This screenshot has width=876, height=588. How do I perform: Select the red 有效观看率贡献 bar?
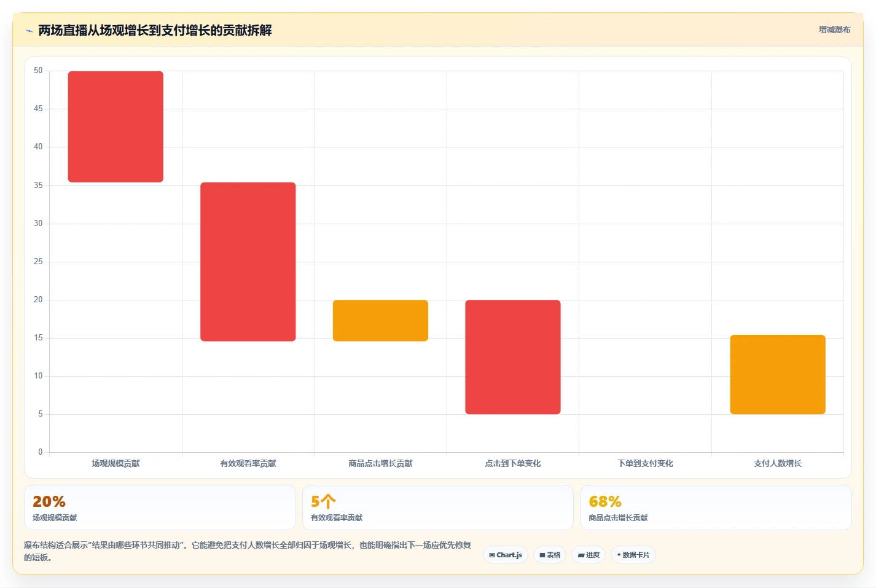tap(248, 262)
